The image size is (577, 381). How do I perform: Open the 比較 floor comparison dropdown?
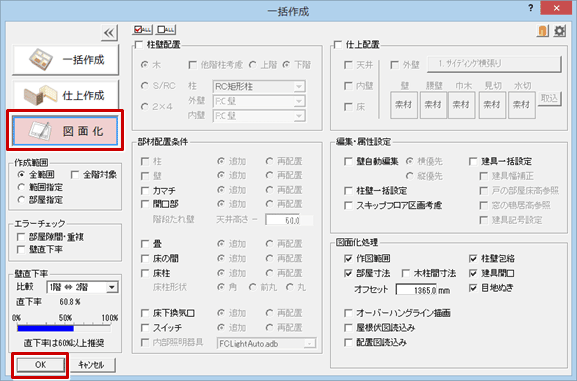pyautogui.click(x=82, y=287)
